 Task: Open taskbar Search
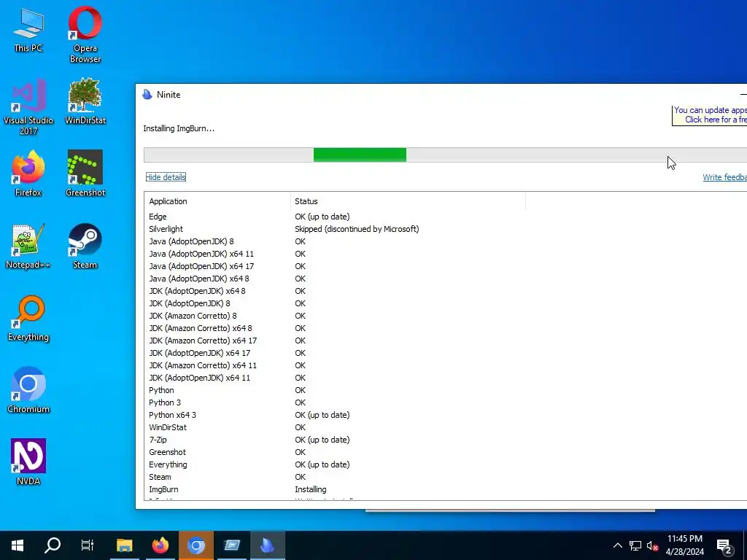point(53,545)
